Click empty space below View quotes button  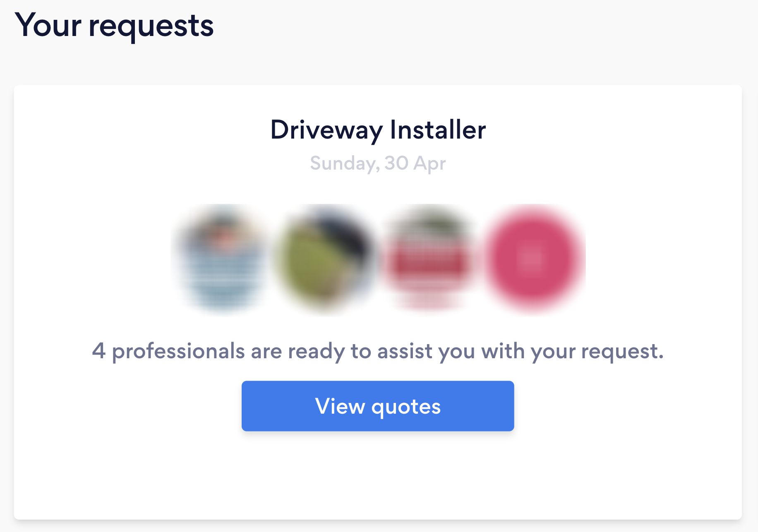click(378, 476)
